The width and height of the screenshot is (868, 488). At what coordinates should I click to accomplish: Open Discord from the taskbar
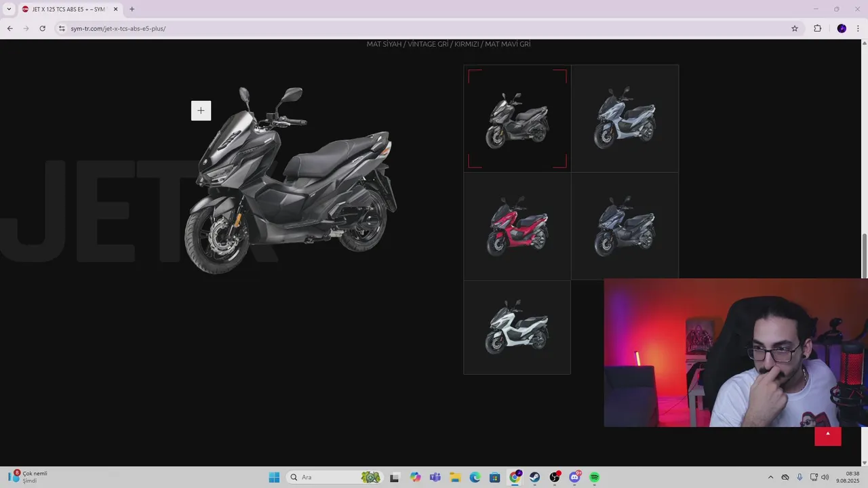point(574,477)
